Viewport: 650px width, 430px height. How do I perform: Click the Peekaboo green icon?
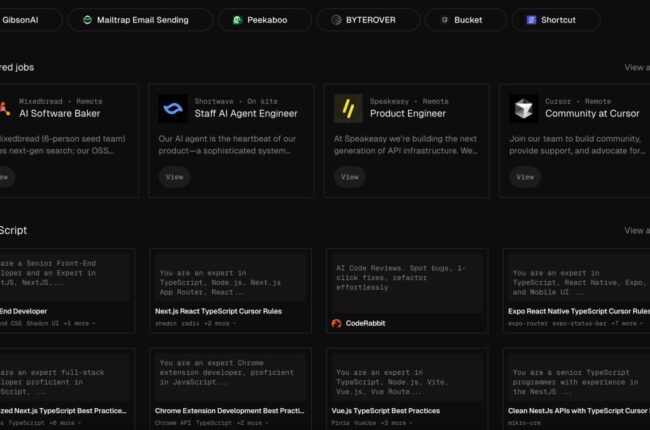(237, 20)
